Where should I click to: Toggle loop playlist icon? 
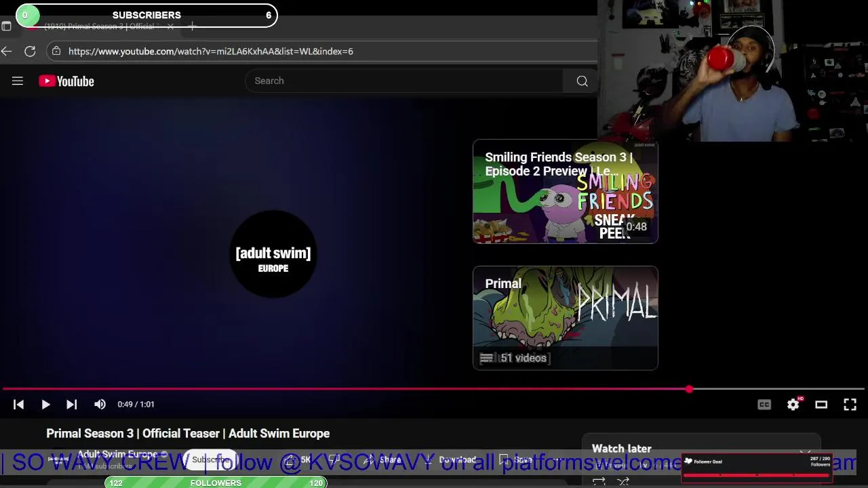click(599, 481)
